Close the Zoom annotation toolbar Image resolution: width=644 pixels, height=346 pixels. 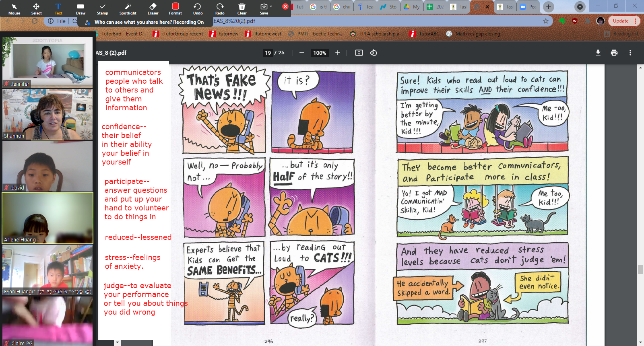tap(285, 6)
